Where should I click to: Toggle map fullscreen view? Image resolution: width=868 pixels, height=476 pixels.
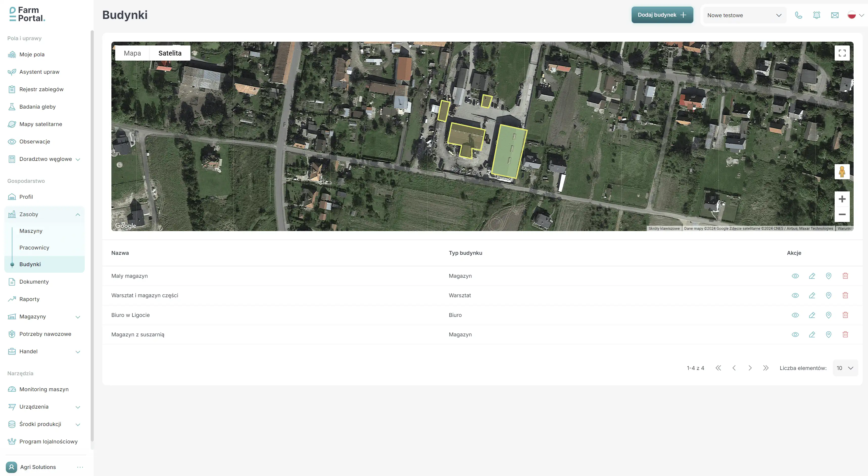click(x=842, y=53)
